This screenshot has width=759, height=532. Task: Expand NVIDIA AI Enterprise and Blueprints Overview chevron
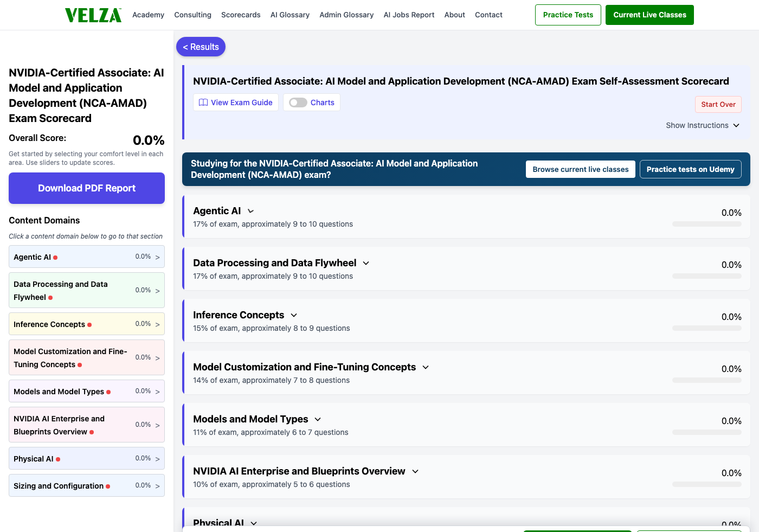click(415, 471)
